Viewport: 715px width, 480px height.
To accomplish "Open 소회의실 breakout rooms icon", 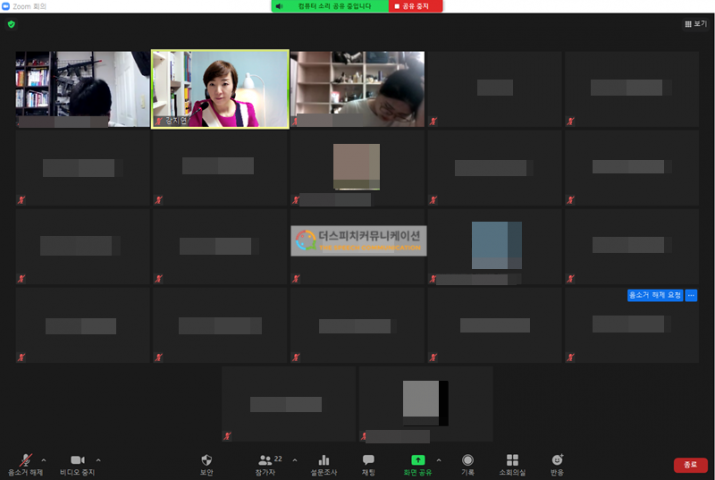I will [x=512, y=461].
